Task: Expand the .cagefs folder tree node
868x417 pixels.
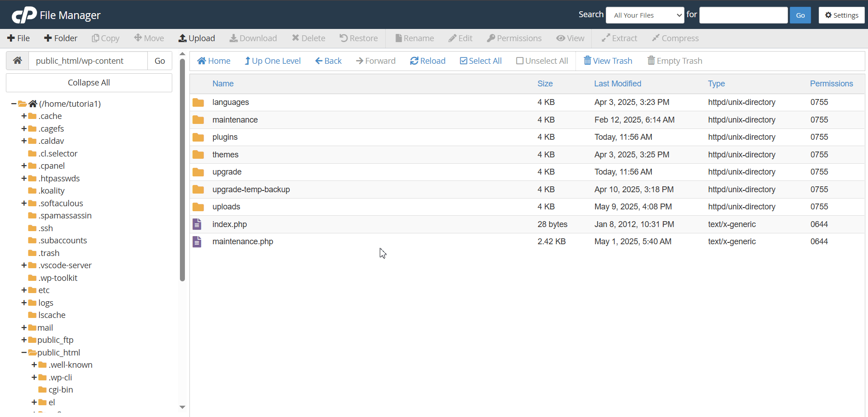Action: [x=24, y=128]
